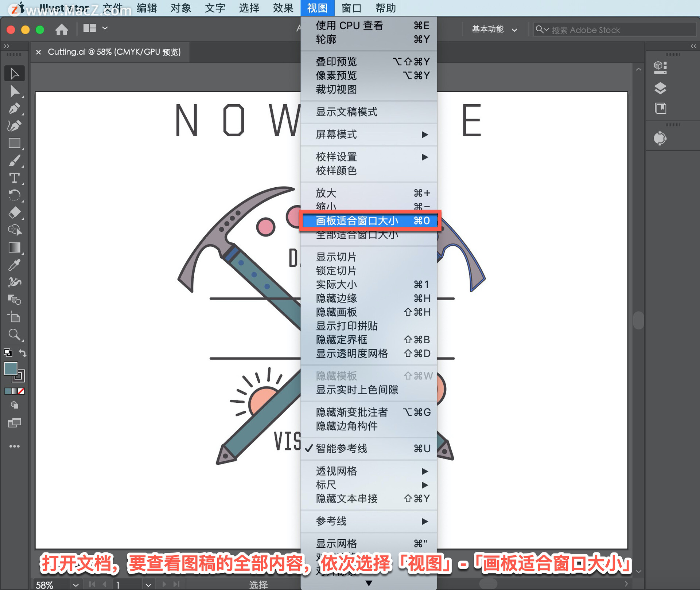Select the Zoom tool
Viewport: 700px width, 590px height.
15,335
